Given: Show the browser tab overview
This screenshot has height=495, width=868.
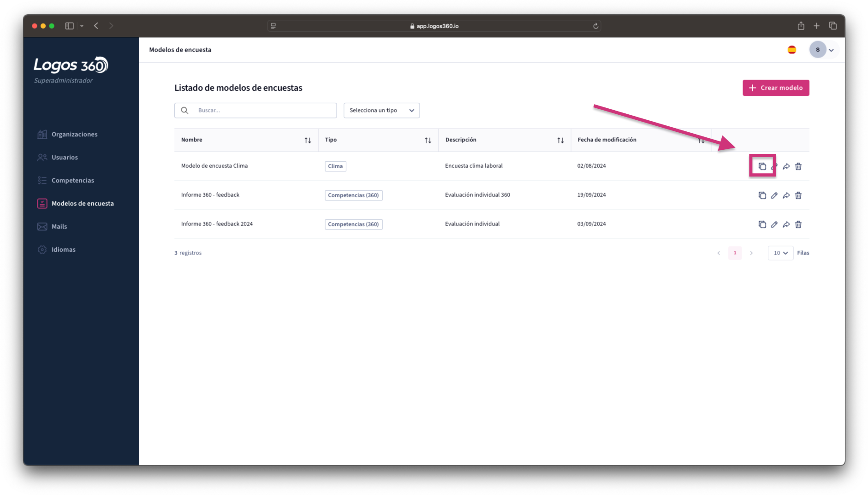Looking at the screenshot, I should 832,26.
